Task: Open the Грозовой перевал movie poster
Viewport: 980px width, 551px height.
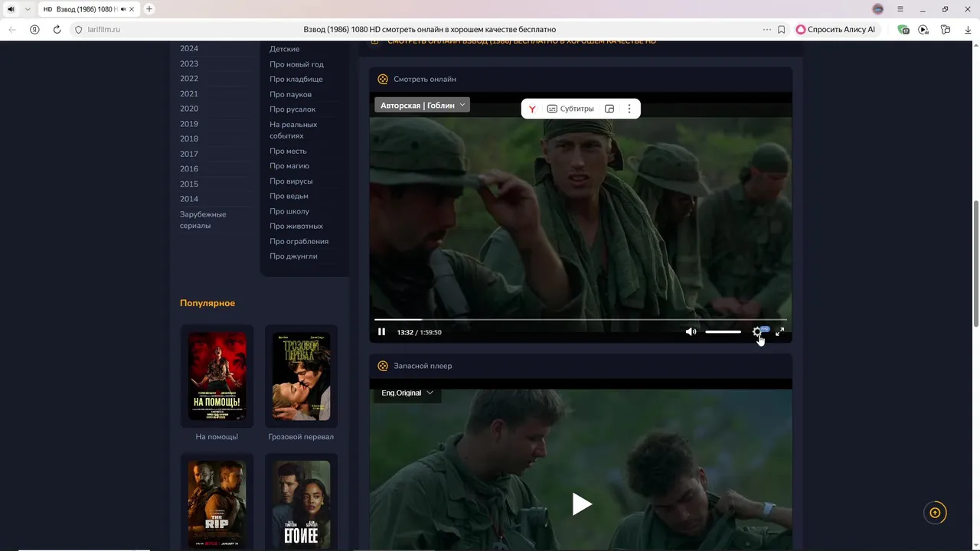Action: point(301,376)
